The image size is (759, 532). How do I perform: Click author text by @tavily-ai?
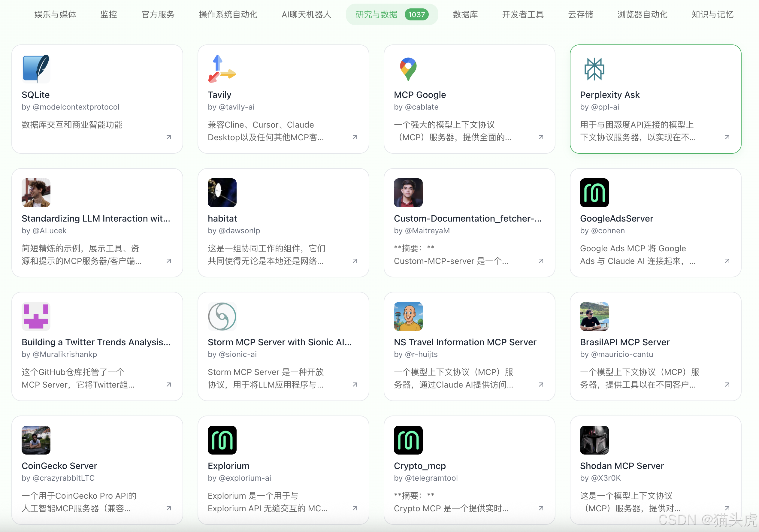[x=231, y=107]
